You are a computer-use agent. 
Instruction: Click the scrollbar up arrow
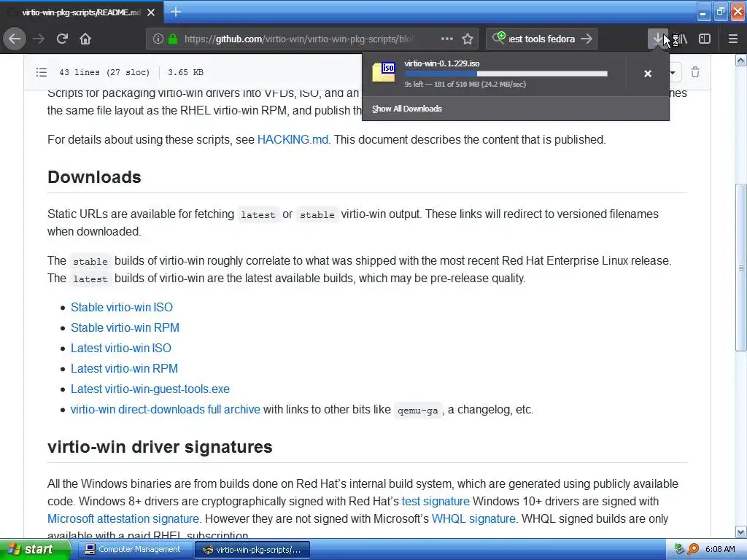click(741, 60)
